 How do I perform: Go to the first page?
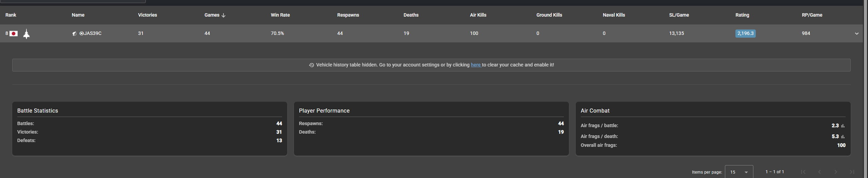(803, 172)
